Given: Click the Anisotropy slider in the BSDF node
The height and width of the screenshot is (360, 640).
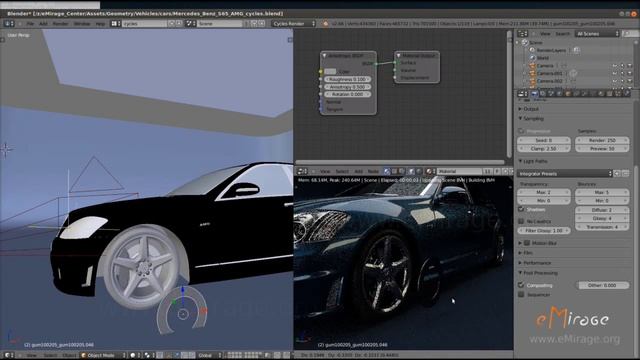Looking at the screenshot, I should click(347, 87).
